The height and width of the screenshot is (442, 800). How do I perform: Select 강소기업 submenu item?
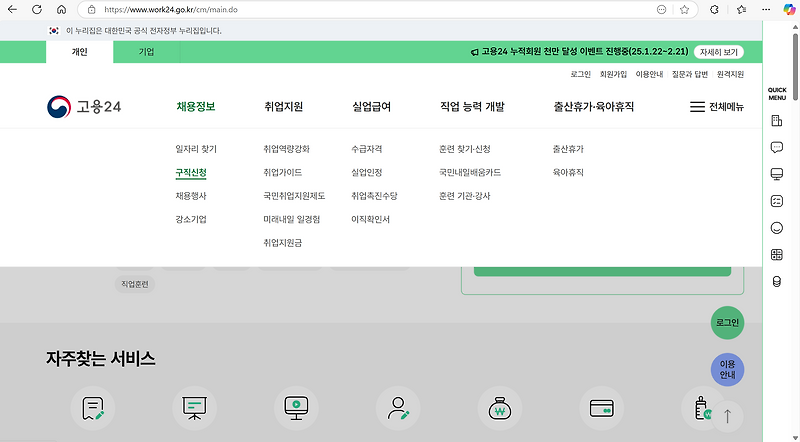(x=191, y=219)
